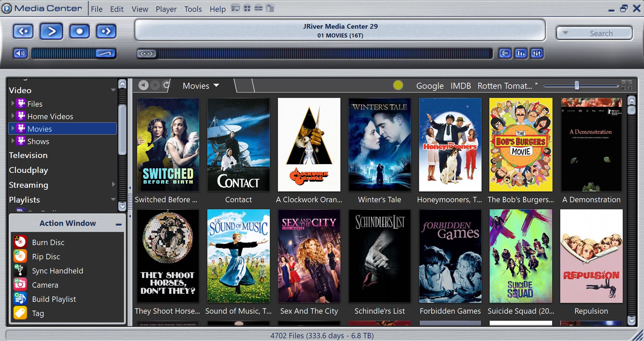Image resolution: width=644 pixels, height=341 pixels.
Task: Click the Shows camera icon
Action: coord(21,141)
